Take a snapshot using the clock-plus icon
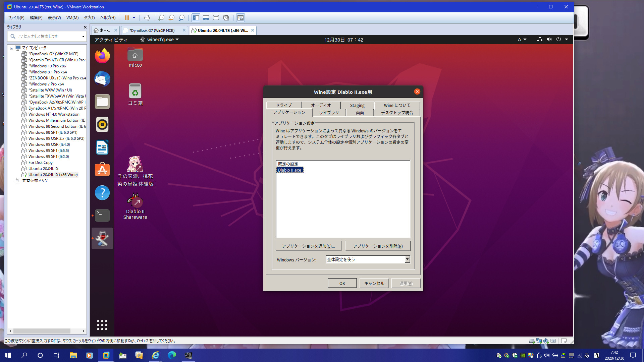This screenshot has height=362, width=644. (161, 18)
